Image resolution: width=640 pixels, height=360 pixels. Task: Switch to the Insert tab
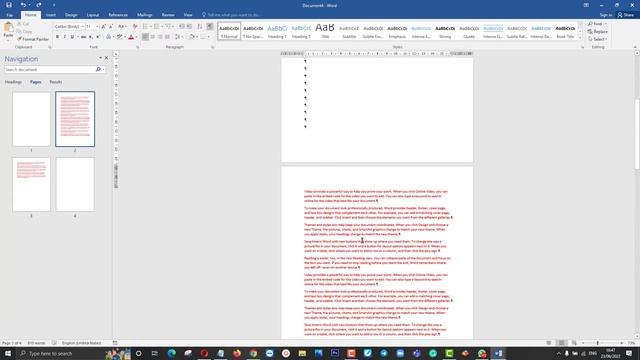pos(51,15)
